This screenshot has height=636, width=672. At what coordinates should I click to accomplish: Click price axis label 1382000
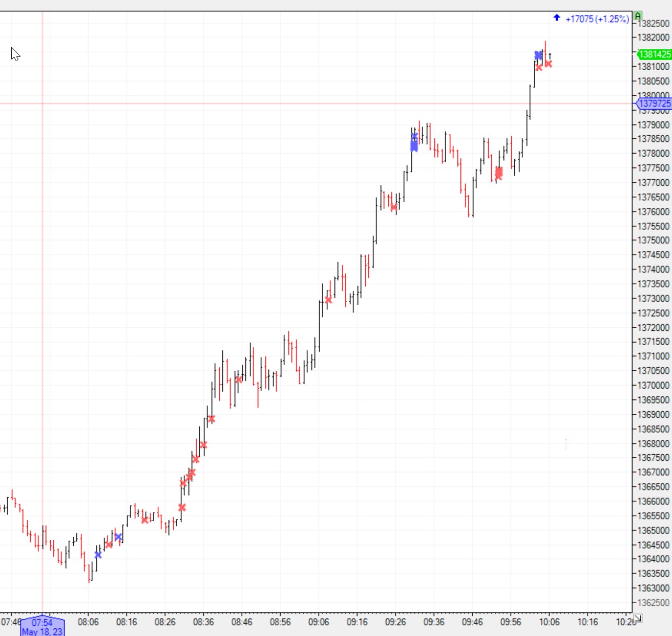[654, 37]
